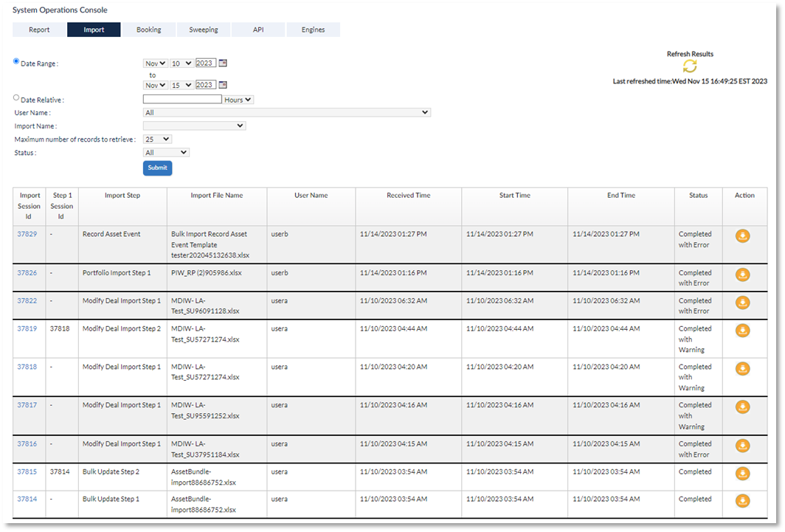Open the Hours unit dropdown
Image resolution: width=785 pixels, height=532 pixels.
238,100
